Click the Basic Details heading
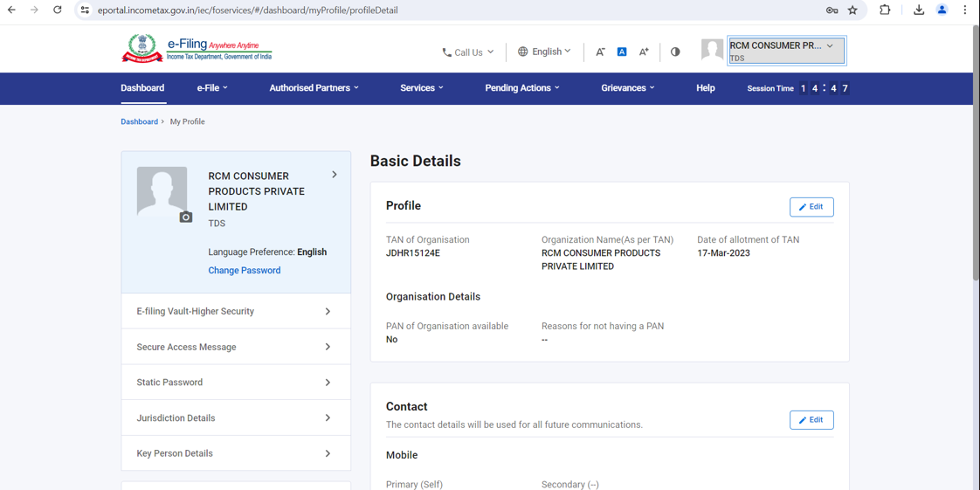 point(416,162)
